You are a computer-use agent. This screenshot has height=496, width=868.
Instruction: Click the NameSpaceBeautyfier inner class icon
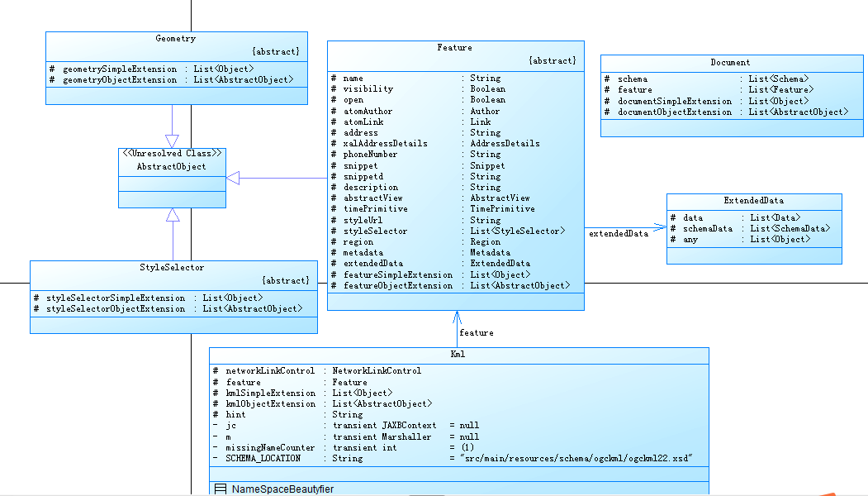tap(221, 489)
